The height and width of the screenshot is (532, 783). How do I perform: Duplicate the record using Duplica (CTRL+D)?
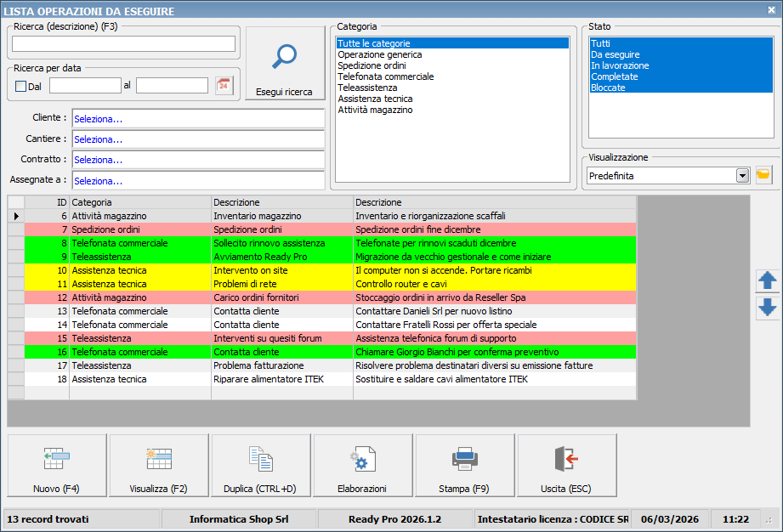[261, 466]
